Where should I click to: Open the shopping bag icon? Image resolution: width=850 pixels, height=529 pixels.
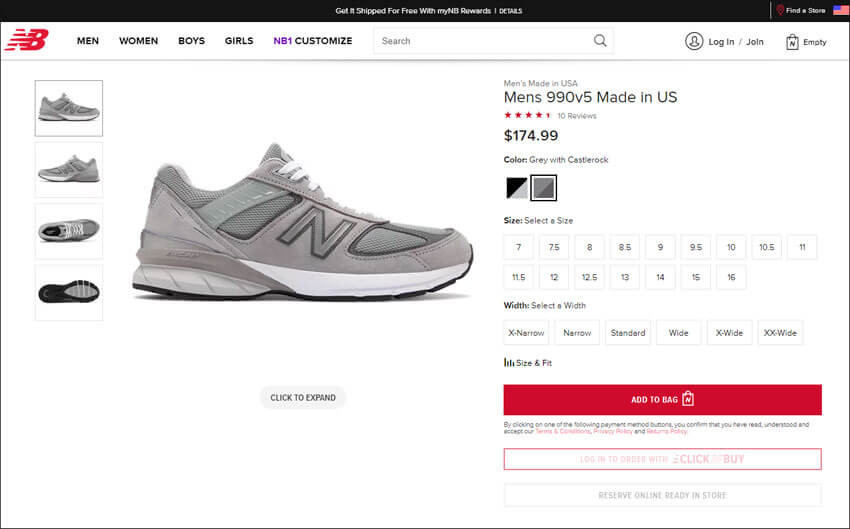point(792,42)
